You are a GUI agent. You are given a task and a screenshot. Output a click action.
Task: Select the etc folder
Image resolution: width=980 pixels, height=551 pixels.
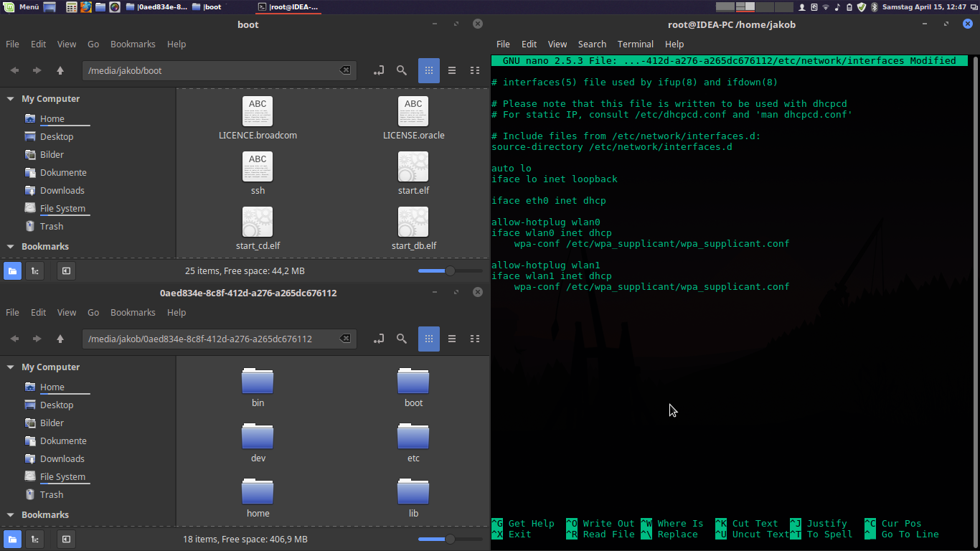(x=413, y=441)
